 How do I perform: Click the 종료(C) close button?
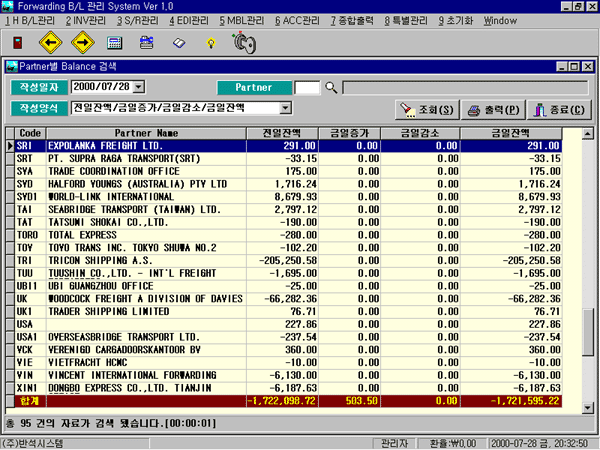(x=559, y=110)
